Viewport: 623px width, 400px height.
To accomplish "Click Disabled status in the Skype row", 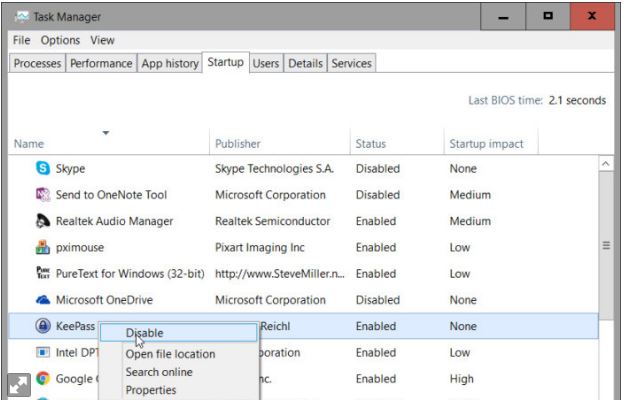I will tap(377, 168).
